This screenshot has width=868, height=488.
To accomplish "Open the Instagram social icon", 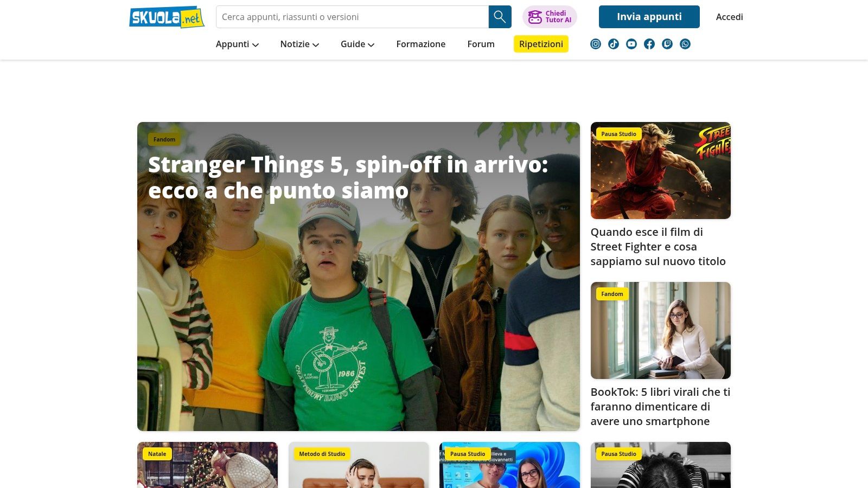I will click(x=596, y=44).
